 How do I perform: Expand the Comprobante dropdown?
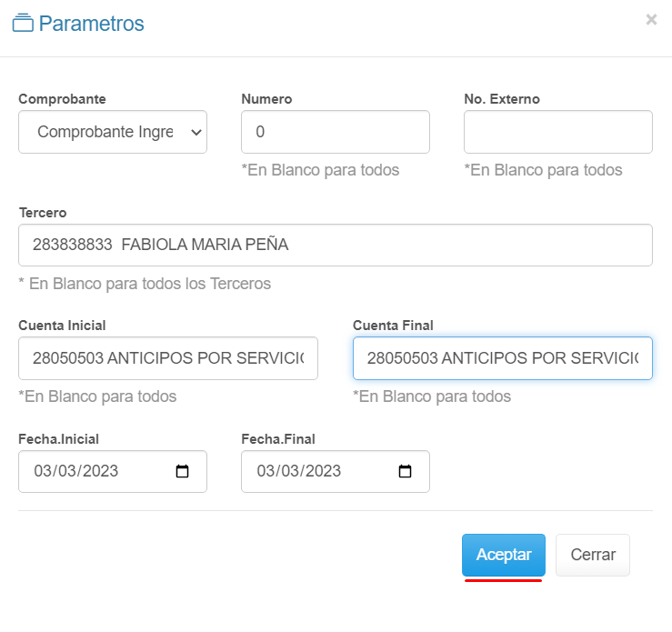coord(113,132)
